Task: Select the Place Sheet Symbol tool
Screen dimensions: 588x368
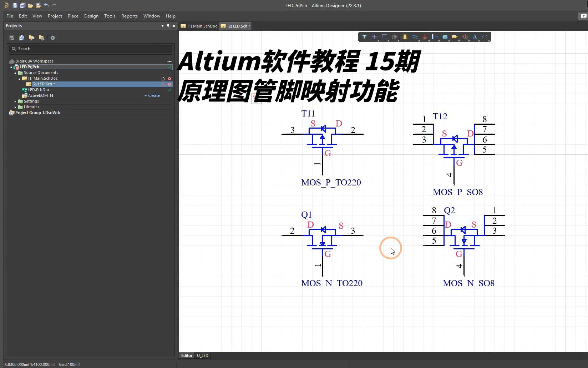Action: (x=445, y=37)
